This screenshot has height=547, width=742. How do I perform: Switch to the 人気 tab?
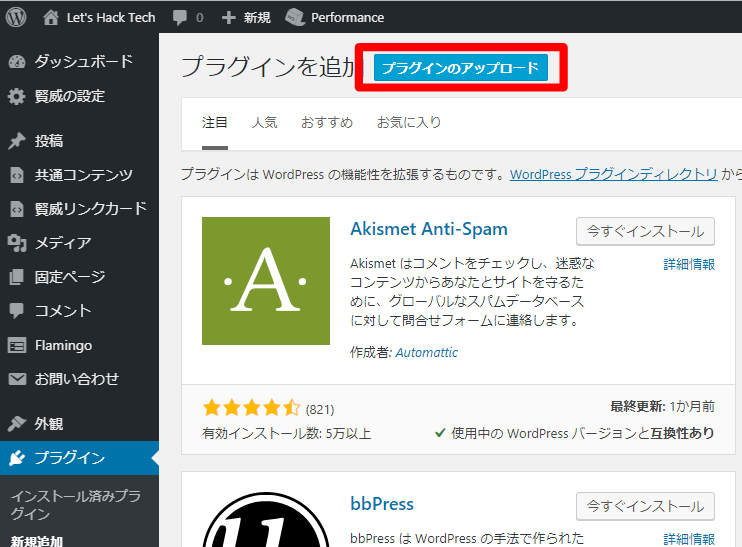tap(265, 123)
